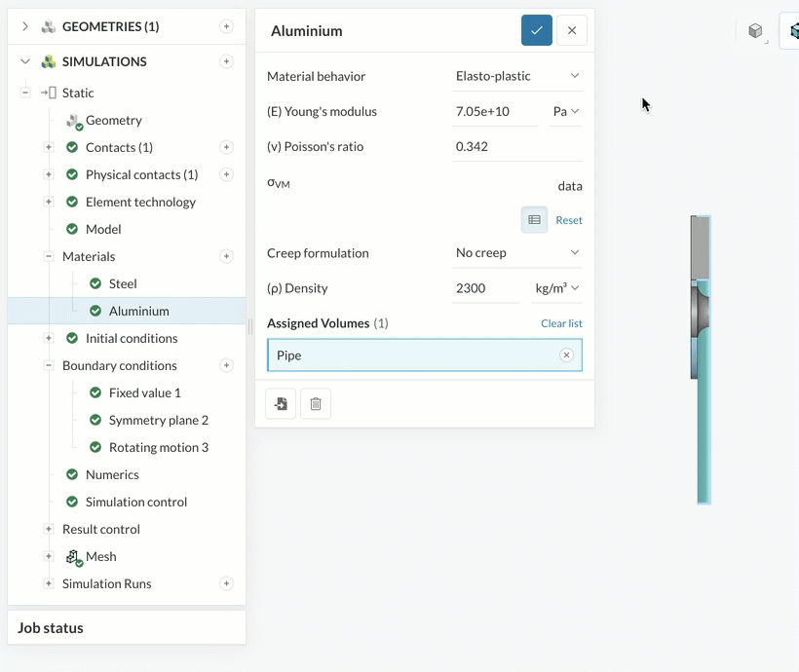Expand the GEOMETRIES section

pyautogui.click(x=25, y=26)
